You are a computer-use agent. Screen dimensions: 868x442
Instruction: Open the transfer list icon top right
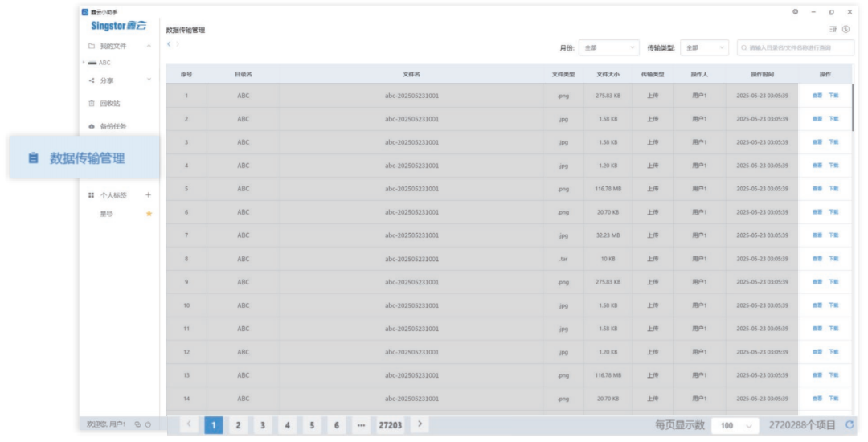[x=833, y=29]
